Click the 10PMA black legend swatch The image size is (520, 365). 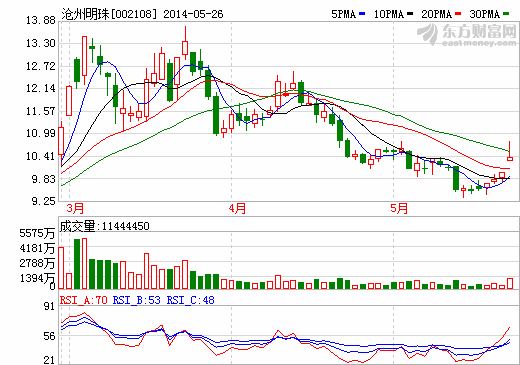410,14
